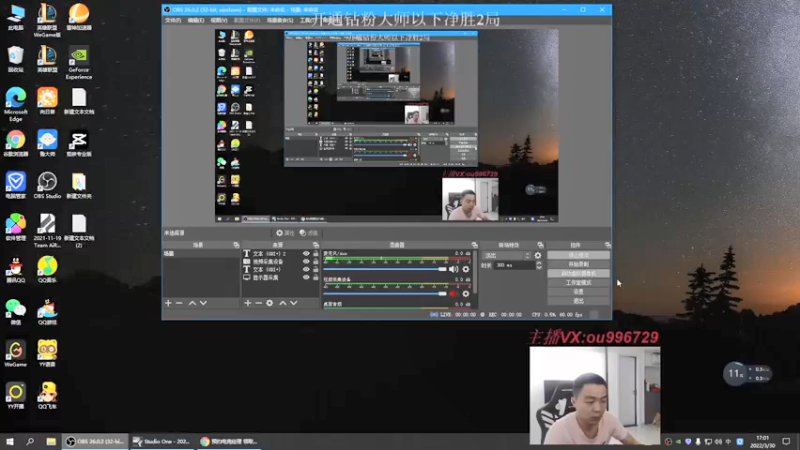Lock the display capture source
Screen dimensions: 800x450
[315, 278]
